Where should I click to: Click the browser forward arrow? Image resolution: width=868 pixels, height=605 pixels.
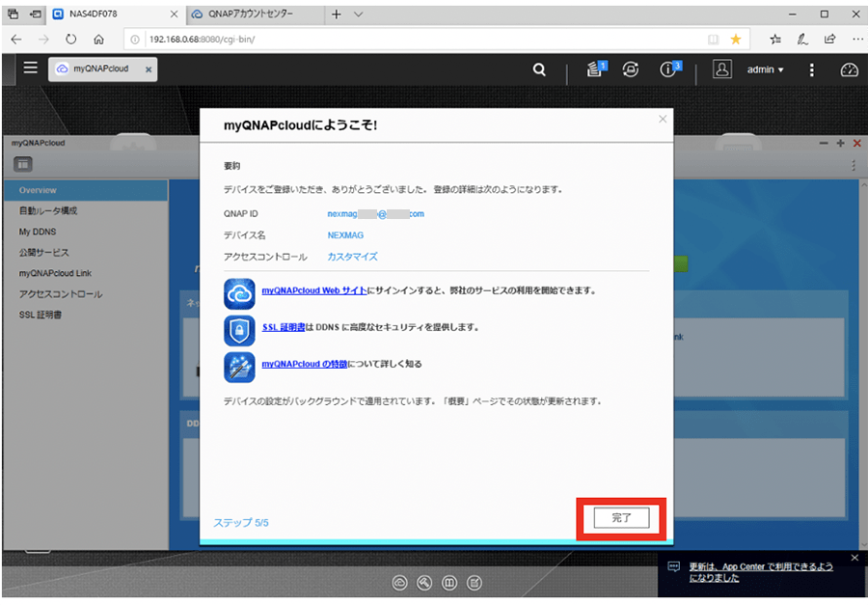tap(43, 40)
